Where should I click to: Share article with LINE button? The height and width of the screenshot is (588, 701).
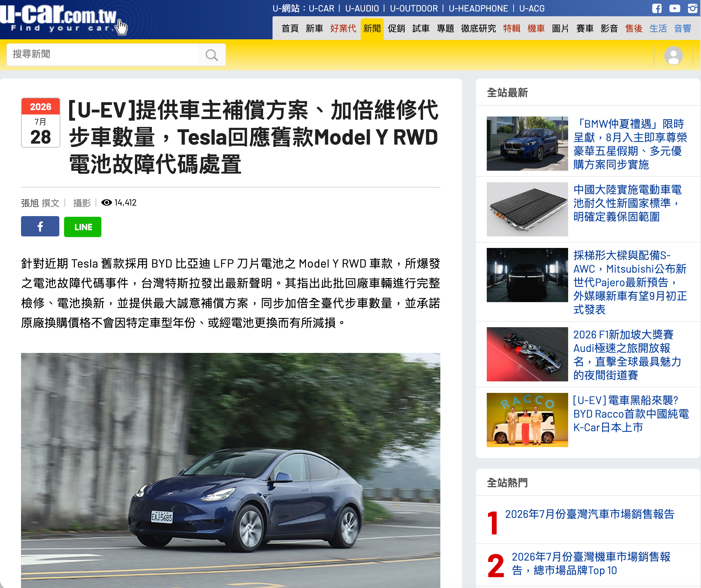[83, 227]
